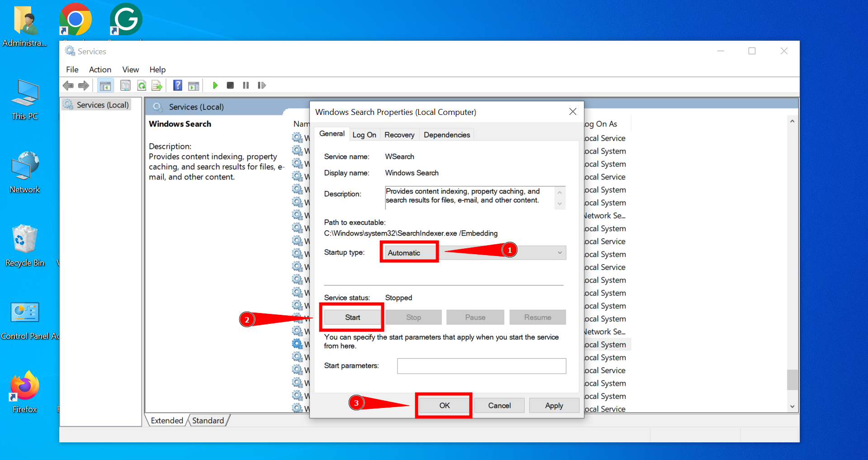The width and height of the screenshot is (868, 460).
Task: Open the Startup type dropdown
Action: tap(474, 253)
